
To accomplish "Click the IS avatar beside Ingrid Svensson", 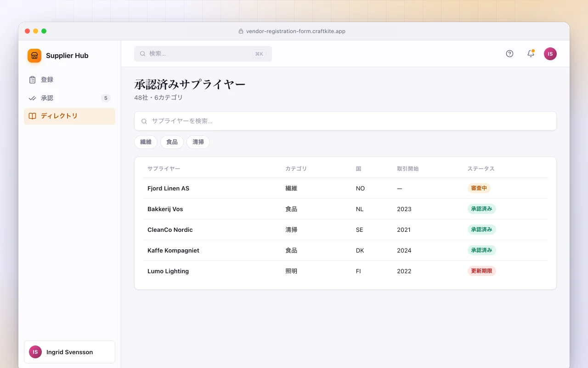I will point(35,352).
